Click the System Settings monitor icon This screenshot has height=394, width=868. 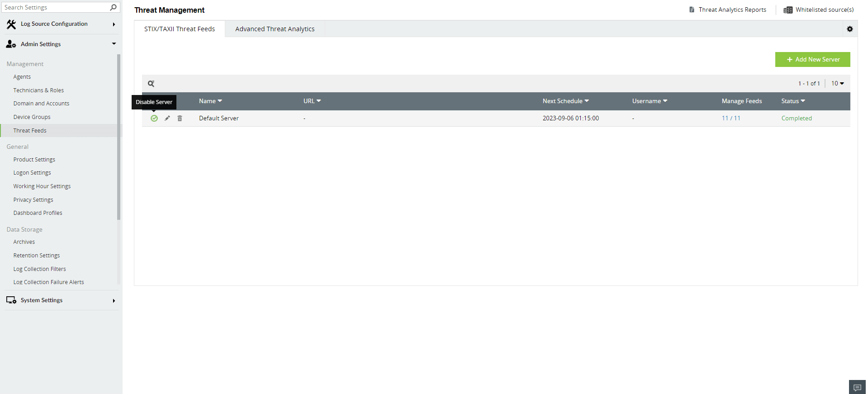[x=11, y=300]
